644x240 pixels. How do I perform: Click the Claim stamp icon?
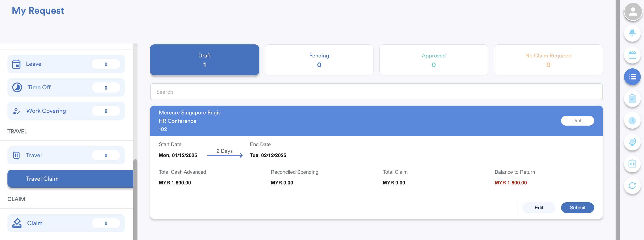pos(17,223)
